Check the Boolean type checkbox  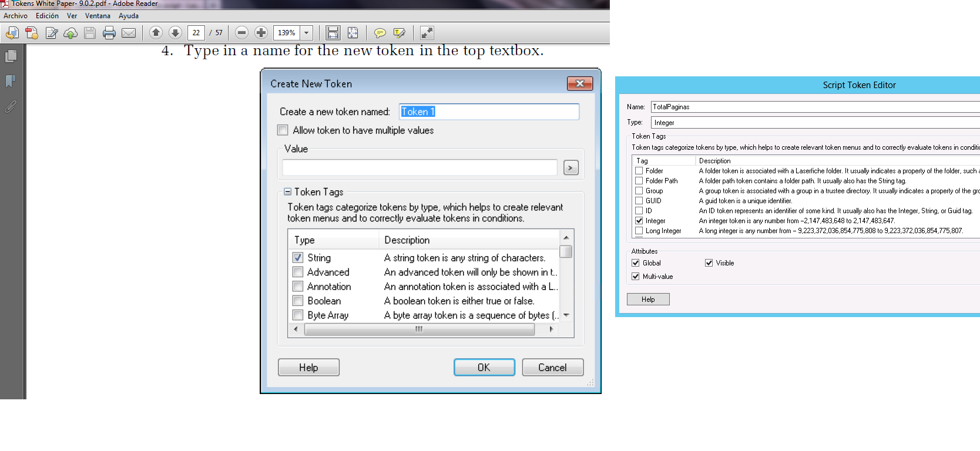(x=298, y=301)
